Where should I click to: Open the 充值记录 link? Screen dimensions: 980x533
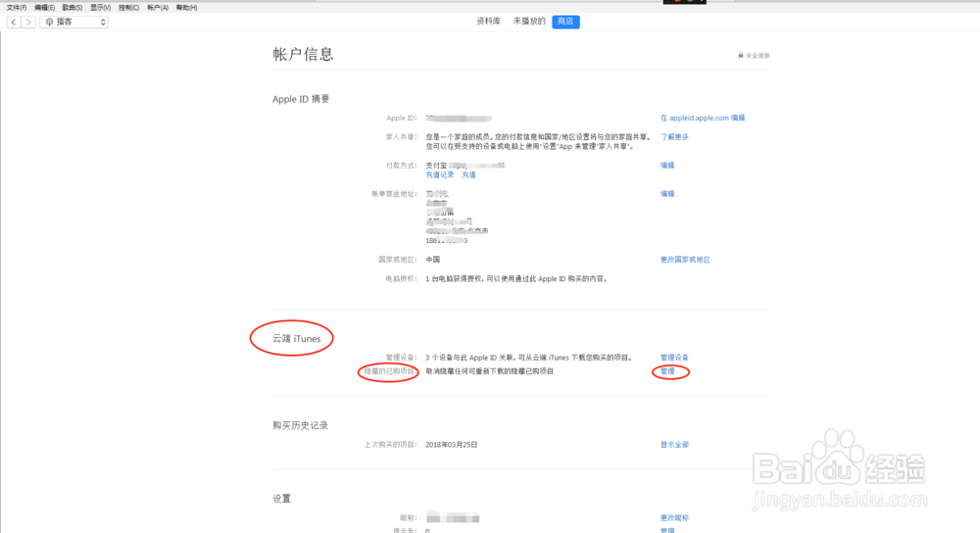click(440, 175)
